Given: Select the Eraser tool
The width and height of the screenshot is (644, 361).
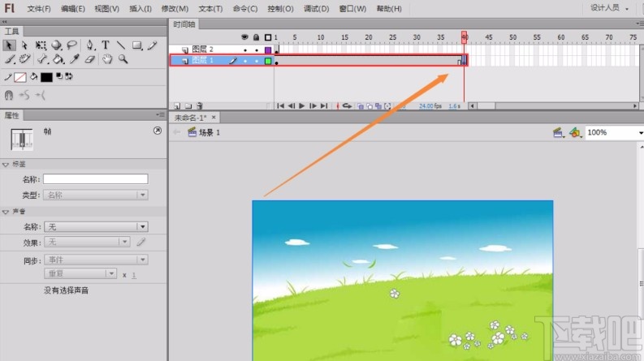Looking at the screenshot, I should (90, 59).
